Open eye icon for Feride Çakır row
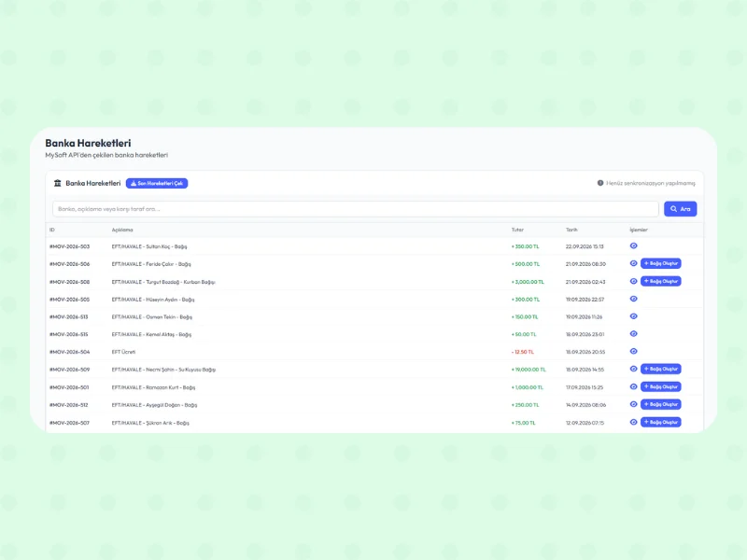Screen dimensions: 747x560 click(x=633, y=263)
